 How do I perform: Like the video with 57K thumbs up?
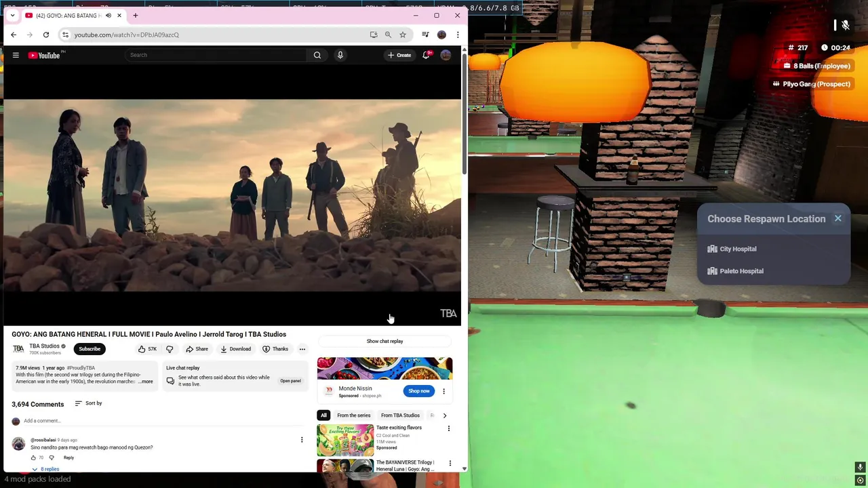[147, 349]
